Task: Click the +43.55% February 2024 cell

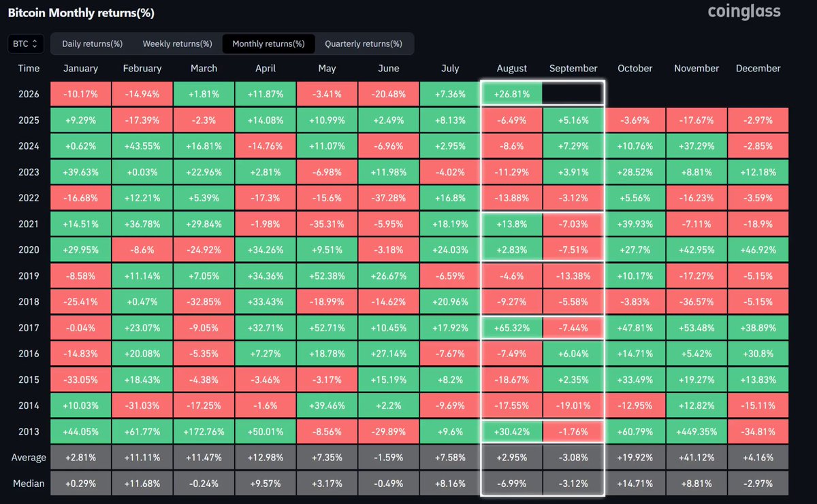Action: [142, 146]
